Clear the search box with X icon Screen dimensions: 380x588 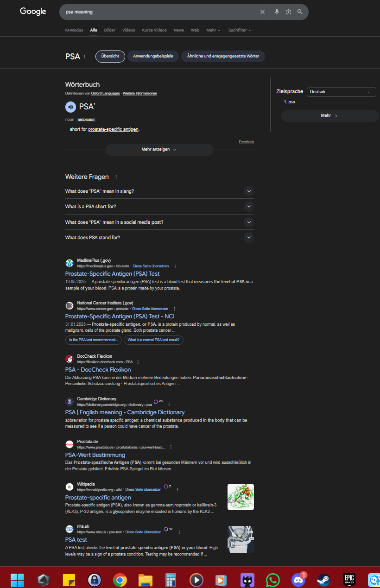262,12
